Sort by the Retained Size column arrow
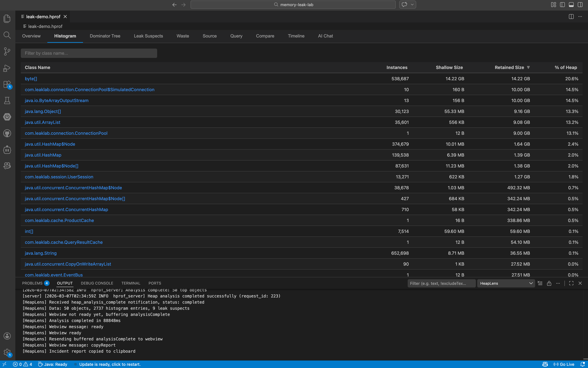 (528, 67)
